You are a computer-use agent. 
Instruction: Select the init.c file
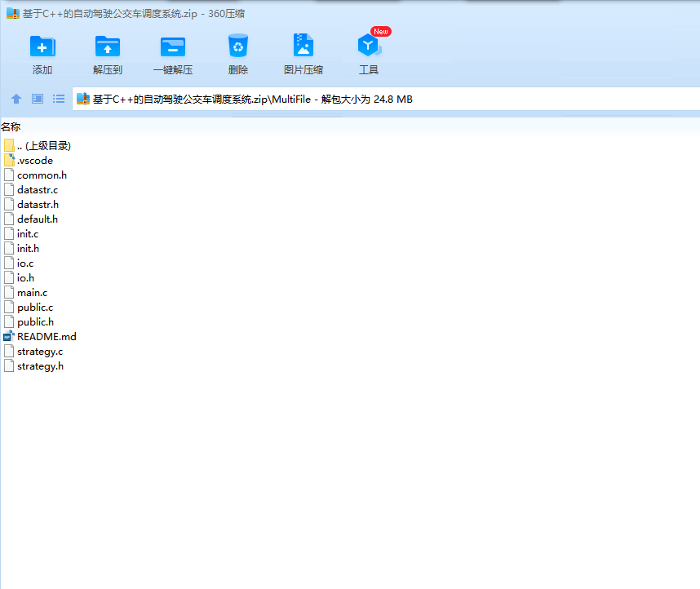[x=21, y=234]
